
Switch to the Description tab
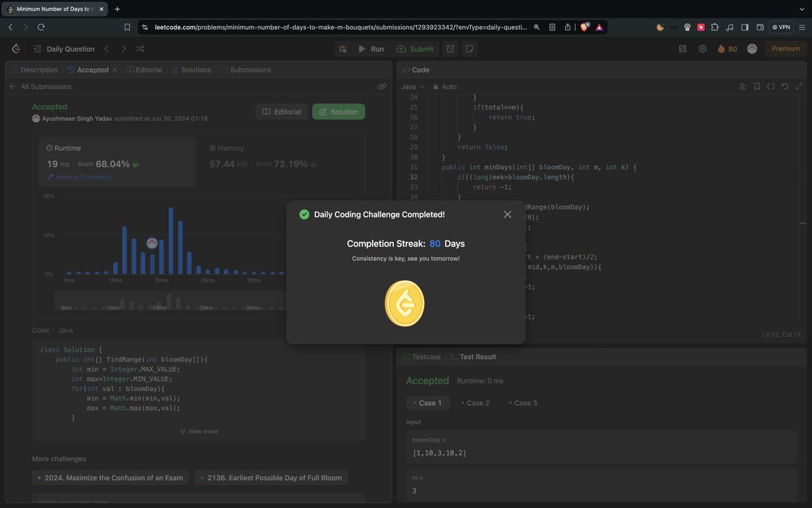(34, 70)
